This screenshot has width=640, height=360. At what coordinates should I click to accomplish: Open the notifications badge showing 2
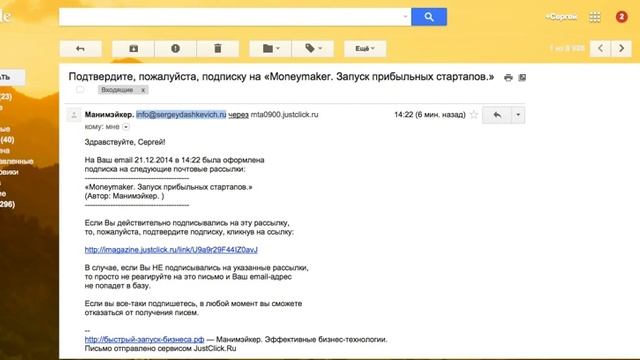pyautogui.click(x=621, y=17)
